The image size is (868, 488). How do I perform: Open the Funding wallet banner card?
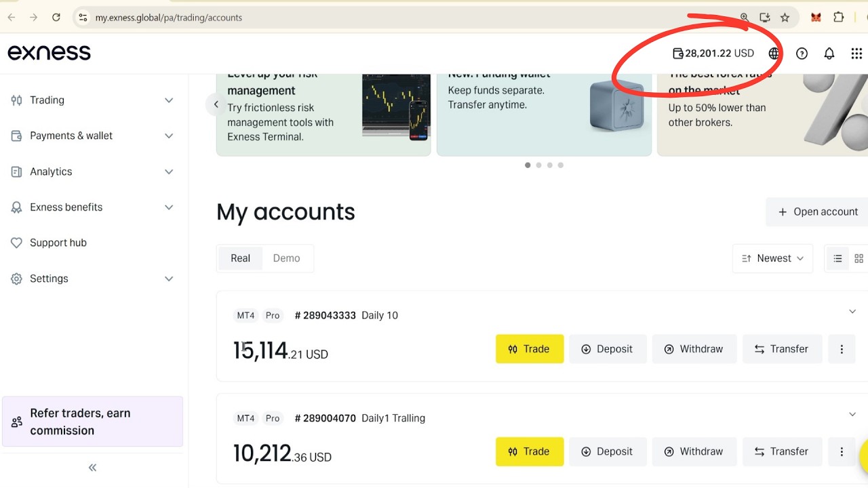click(544, 115)
